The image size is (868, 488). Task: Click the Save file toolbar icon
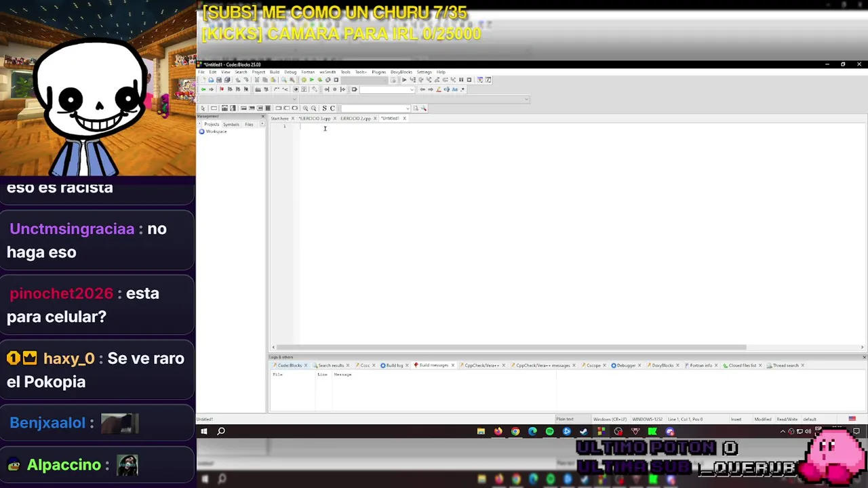(x=219, y=79)
